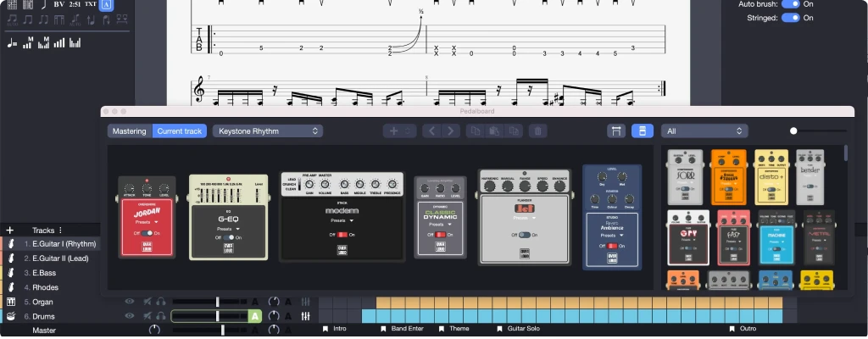This screenshot has width=868, height=339.
Task: Jump to the Outro section marker
Action: (x=743, y=329)
